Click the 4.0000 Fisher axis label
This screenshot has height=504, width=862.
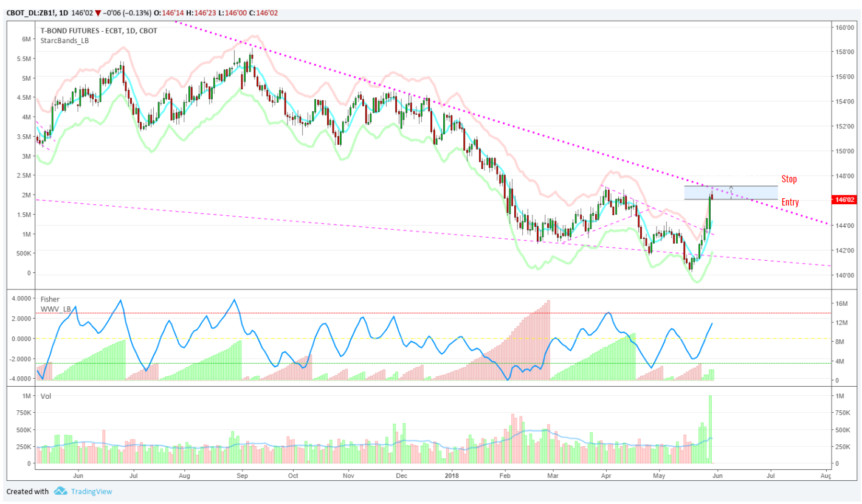20,299
